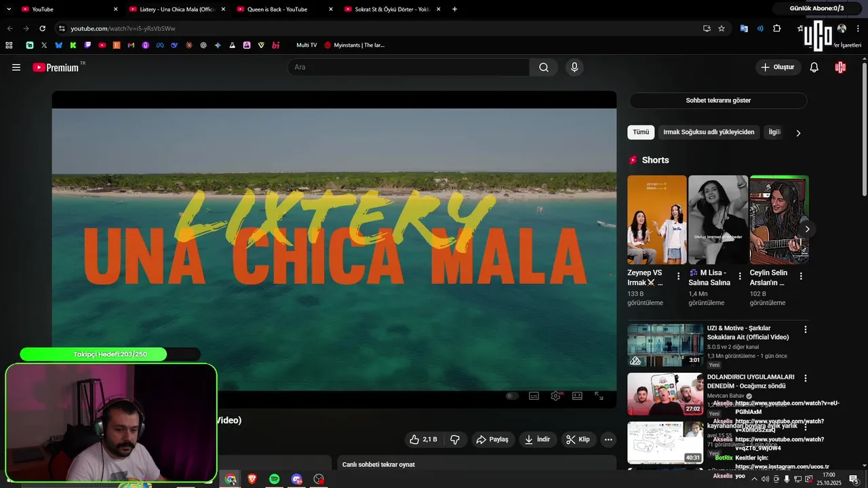Start voice search with microphone icon

pos(574,67)
